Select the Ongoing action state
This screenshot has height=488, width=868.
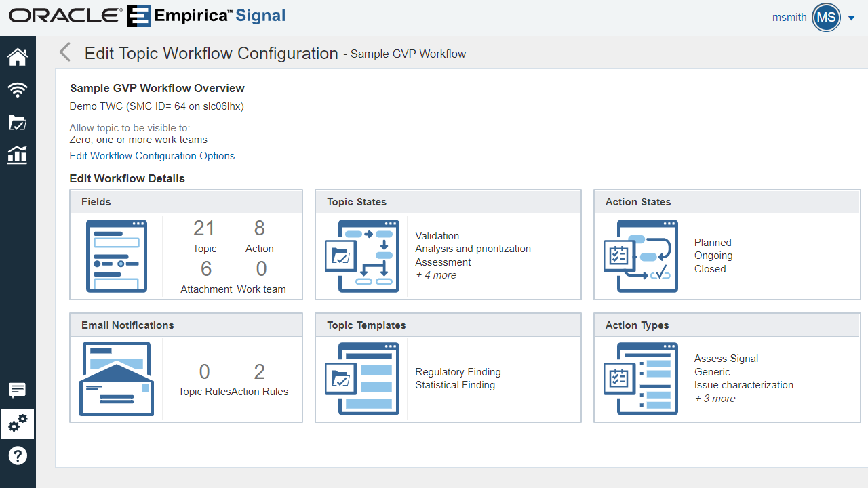[713, 256]
